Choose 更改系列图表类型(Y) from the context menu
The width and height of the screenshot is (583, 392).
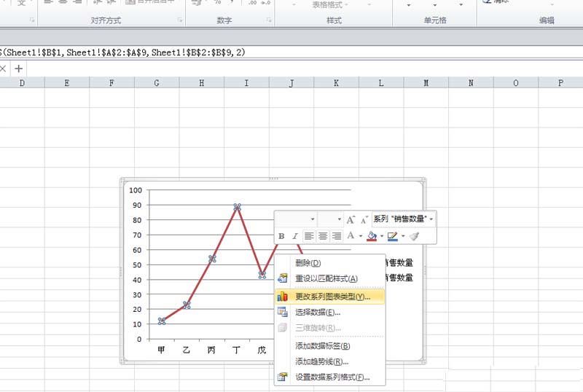point(330,297)
